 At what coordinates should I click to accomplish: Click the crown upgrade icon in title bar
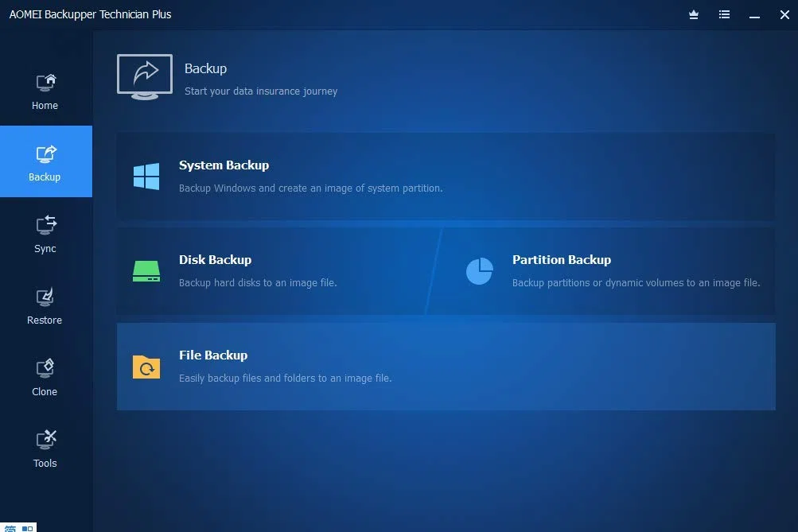(694, 15)
